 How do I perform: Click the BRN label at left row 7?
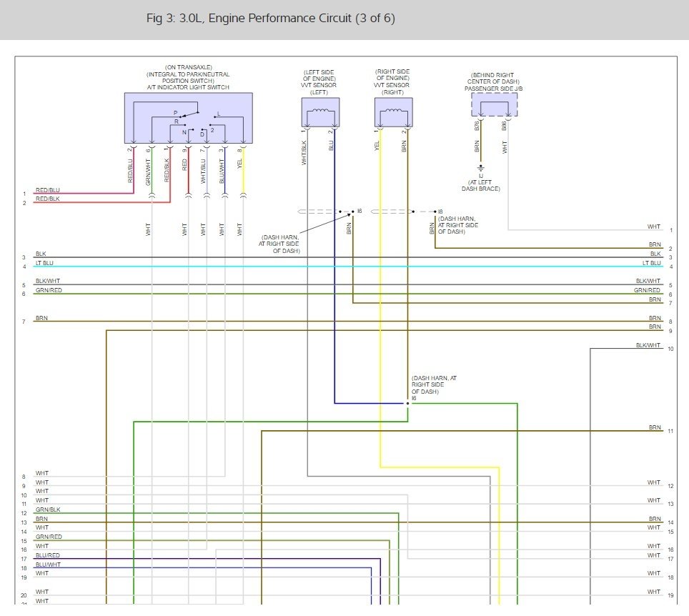pos(41,318)
